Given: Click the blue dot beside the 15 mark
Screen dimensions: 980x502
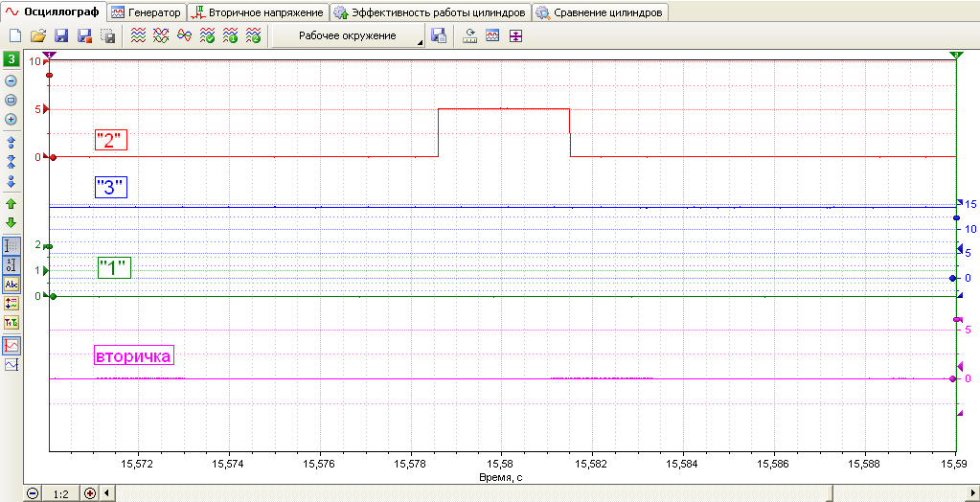Looking at the screenshot, I should click(956, 217).
